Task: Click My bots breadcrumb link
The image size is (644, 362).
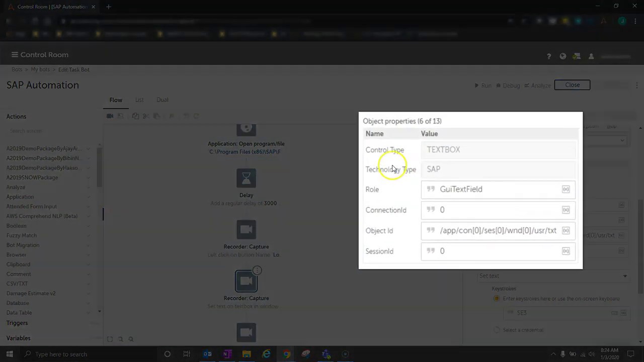Action: tap(40, 69)
